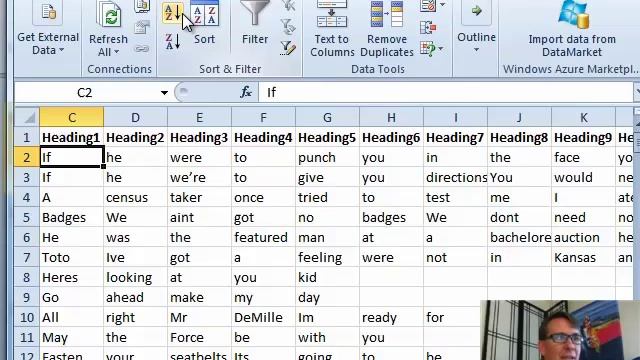Viewport: 640px width, 360px height.
Task: Select the cell containing taker
Action: (x=199, y=198)
